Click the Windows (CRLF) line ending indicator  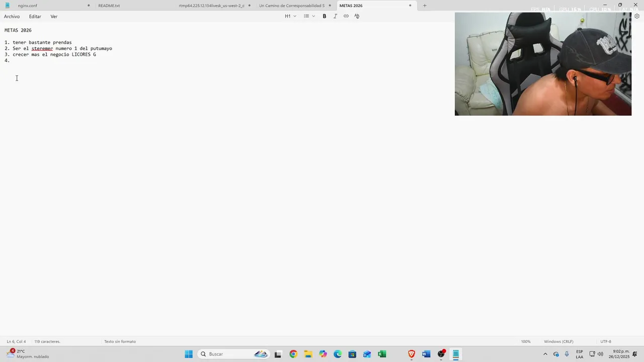tap(558, 341)
